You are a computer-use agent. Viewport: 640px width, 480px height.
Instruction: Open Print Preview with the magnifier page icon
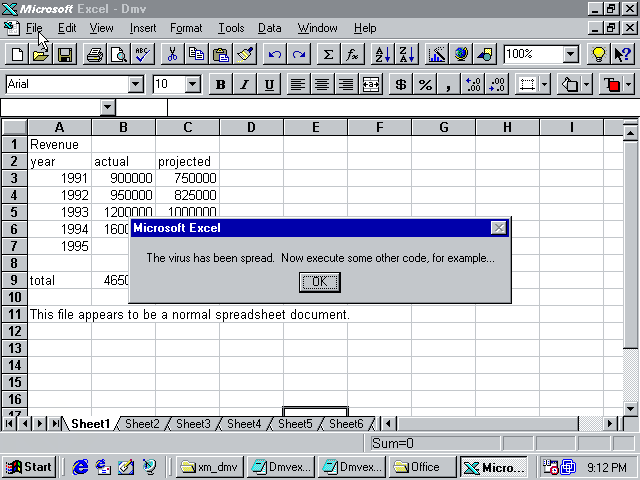coord(119,54)
